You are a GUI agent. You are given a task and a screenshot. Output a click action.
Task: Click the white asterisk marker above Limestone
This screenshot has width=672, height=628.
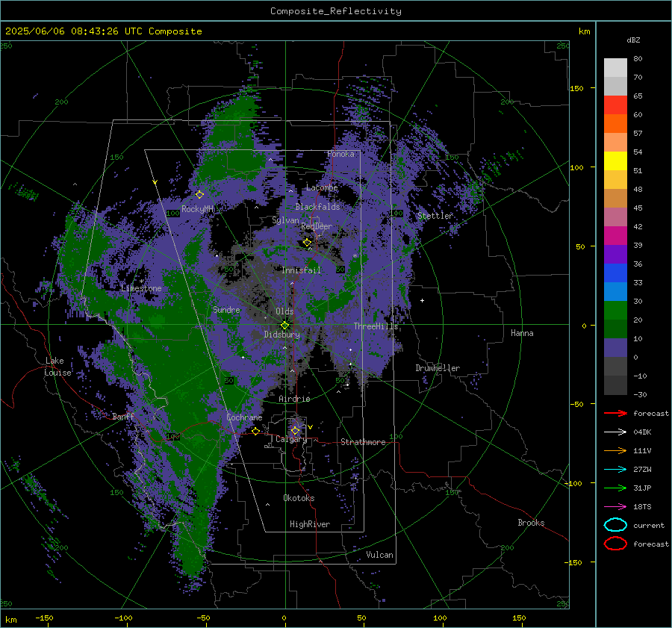point(141,282)
